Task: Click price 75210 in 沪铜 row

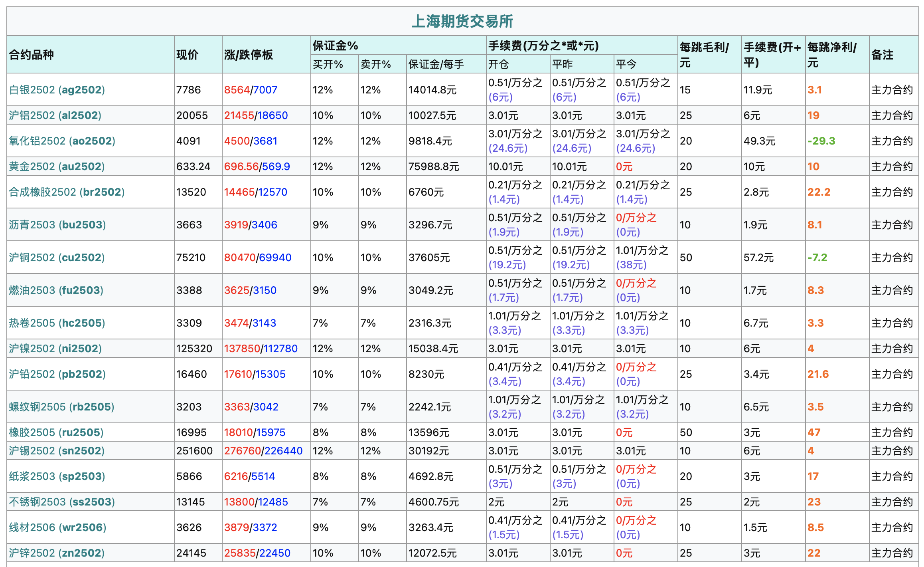Action: [191, 258]
